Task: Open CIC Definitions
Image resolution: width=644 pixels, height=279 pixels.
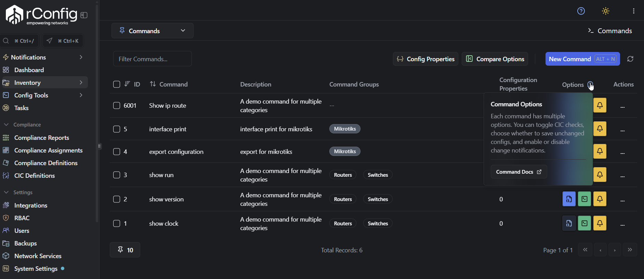Action: click(x=35, y=175)
